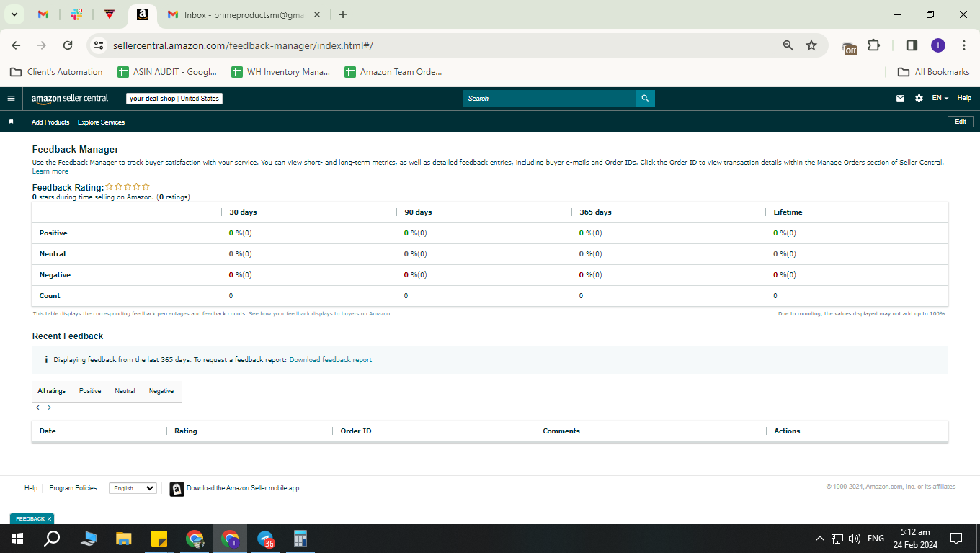This screenshot has width=980, height=553.
Task: Open the Chrome profile avatar
Action: (x=937, y=45)
